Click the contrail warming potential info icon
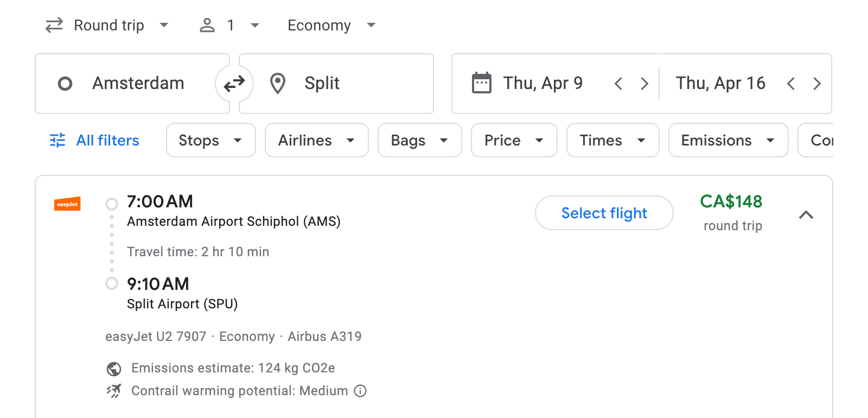 click(x=360, y=391)
